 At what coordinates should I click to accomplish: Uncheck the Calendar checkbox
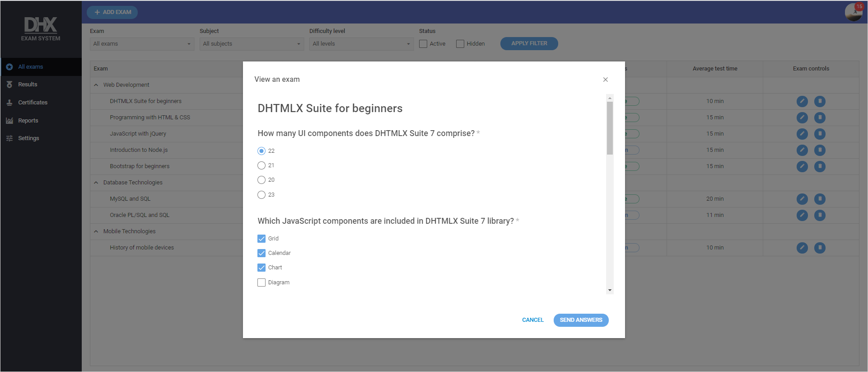[x=261, y=253]
